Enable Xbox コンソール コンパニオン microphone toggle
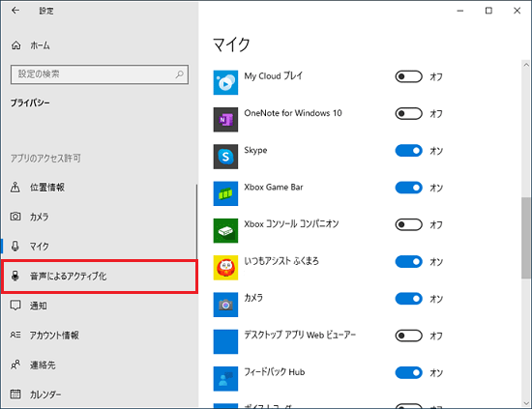The image size is (532, 409). pos(408,224)
